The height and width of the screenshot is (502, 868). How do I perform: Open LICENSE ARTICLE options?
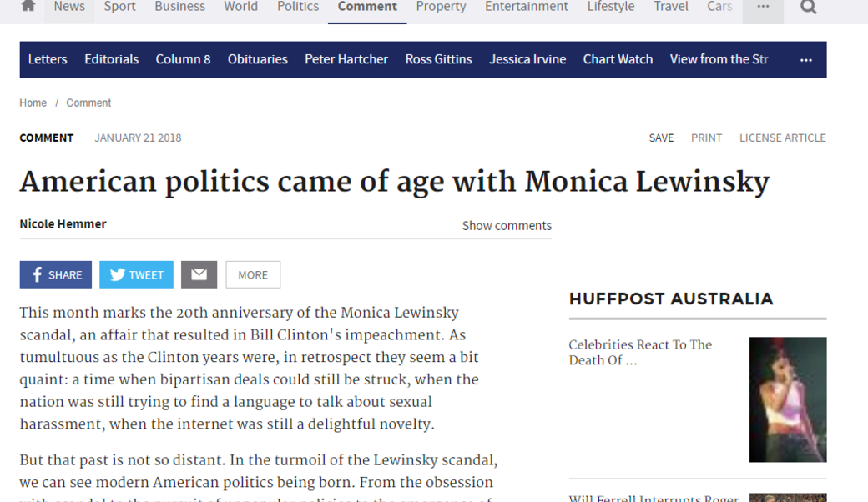[782, 138]
